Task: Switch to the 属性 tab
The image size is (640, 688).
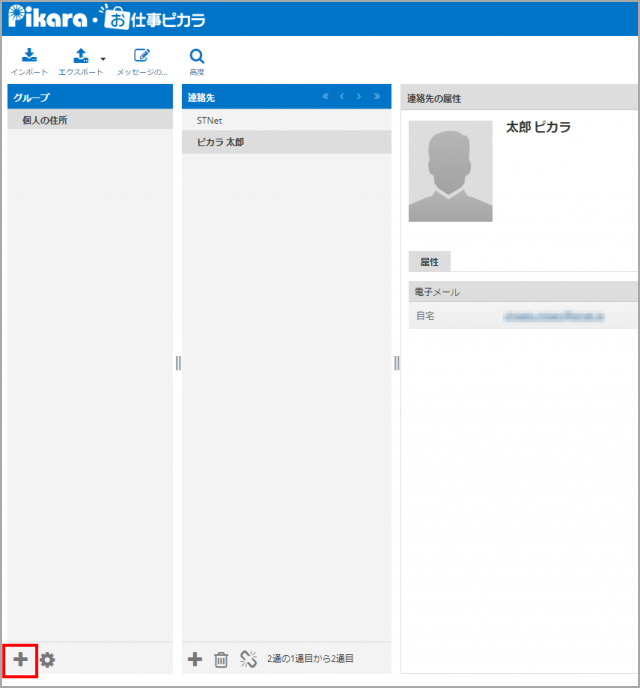Action: tap(430, 262)
